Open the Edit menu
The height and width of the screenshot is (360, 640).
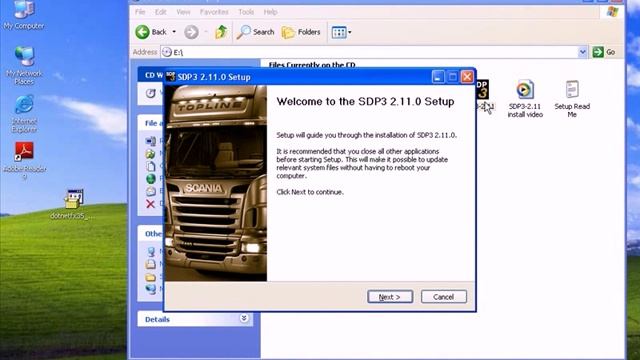click(x=160, y=12)
